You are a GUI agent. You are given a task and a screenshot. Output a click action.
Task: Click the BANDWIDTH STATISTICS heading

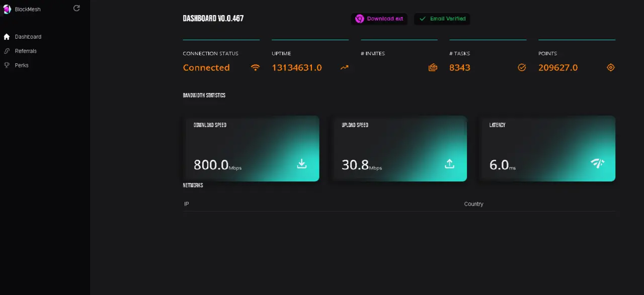[x=204, y=95]
